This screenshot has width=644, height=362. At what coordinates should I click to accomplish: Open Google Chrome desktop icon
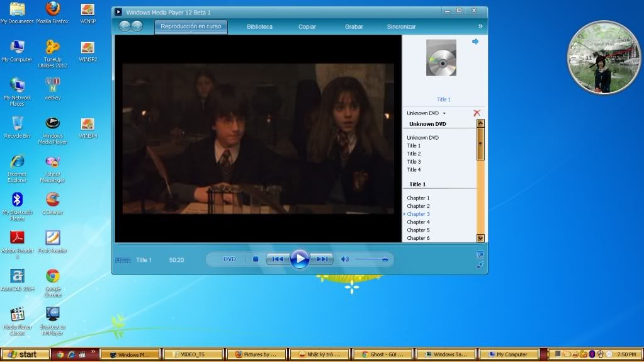pyautogui.click(x=53, y=283)
